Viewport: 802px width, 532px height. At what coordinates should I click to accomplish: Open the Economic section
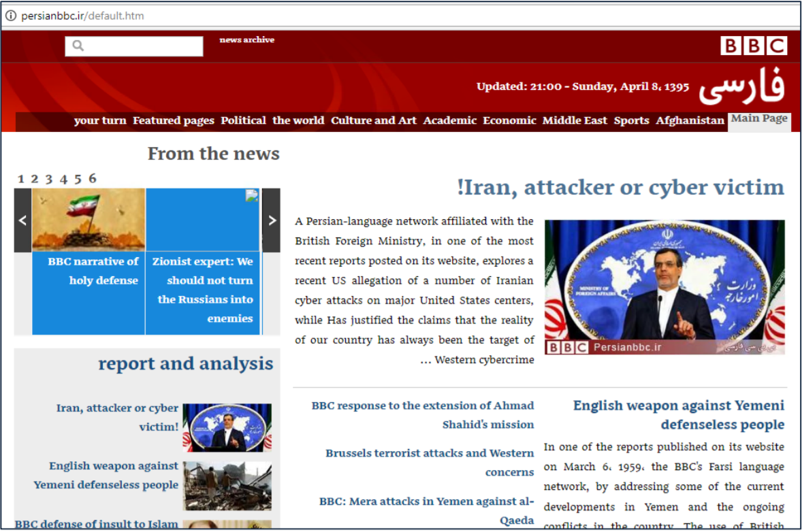pos(509,120)
